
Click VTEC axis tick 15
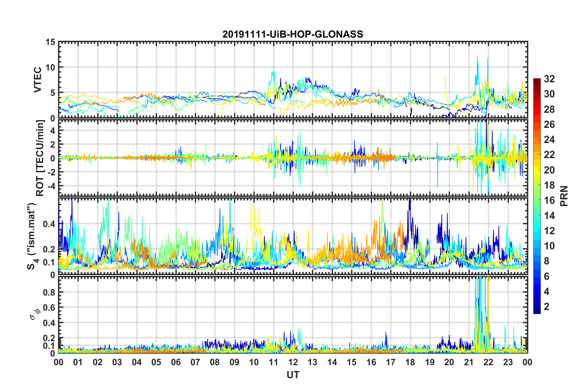[50, 42]
